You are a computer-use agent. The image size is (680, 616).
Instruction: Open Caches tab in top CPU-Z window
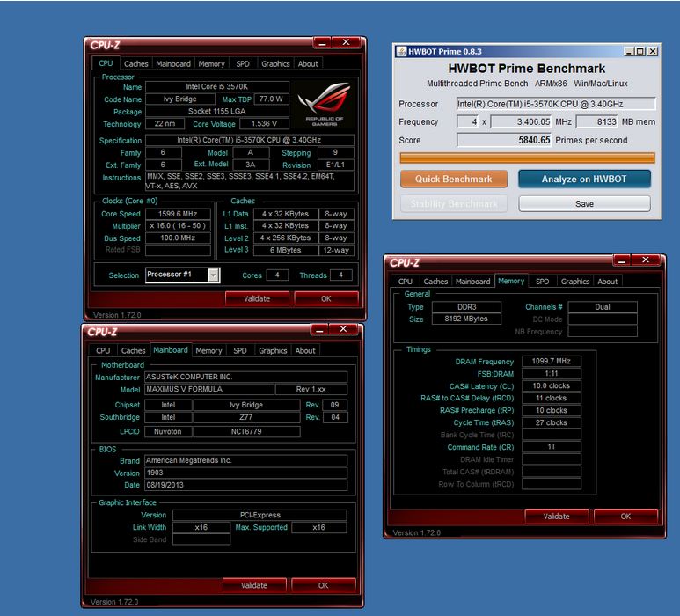[136, 63]
